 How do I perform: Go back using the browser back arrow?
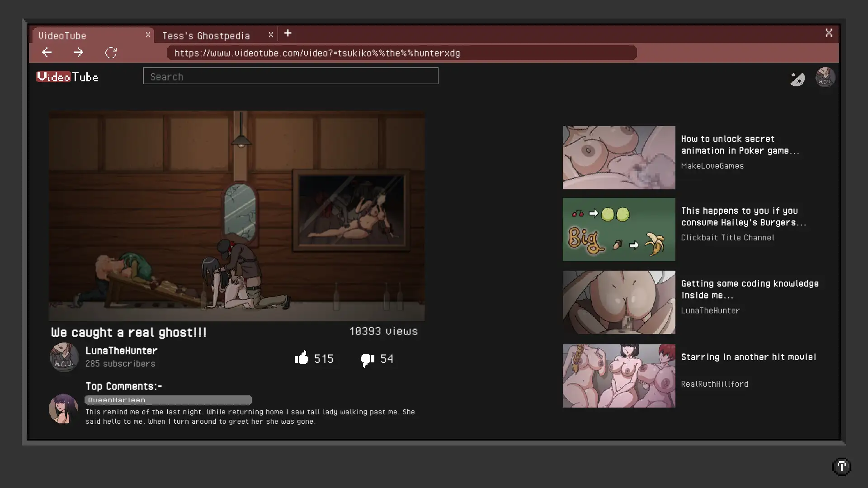coord(47,52)
